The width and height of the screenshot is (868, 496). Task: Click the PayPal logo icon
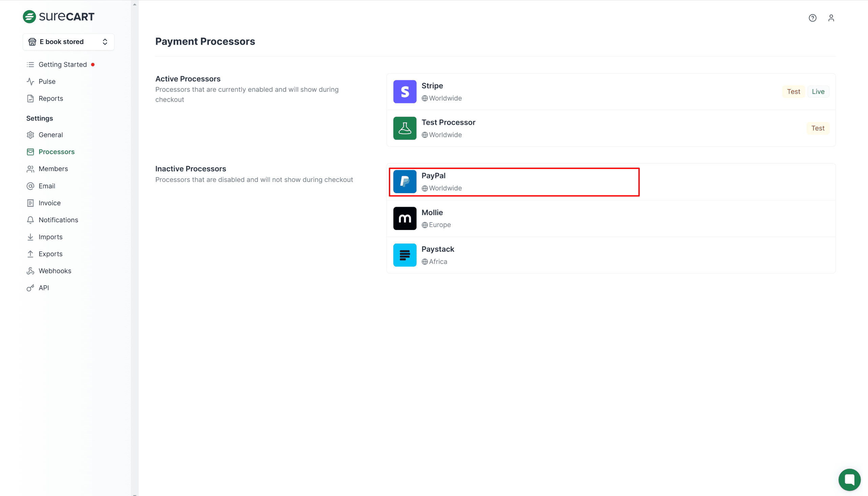[x=405, y=182]
